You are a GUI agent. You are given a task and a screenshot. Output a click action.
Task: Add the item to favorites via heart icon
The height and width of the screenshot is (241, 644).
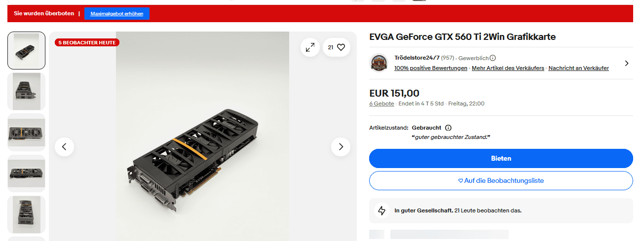(337, 47)
